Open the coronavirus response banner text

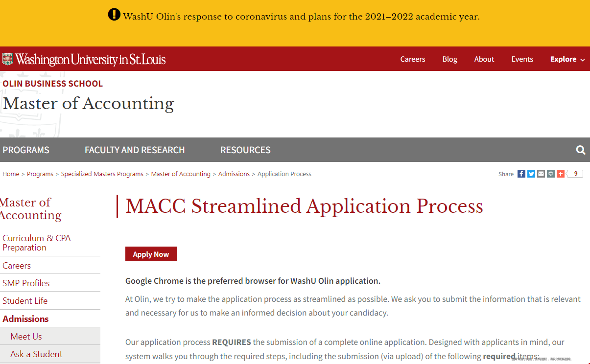301,17
